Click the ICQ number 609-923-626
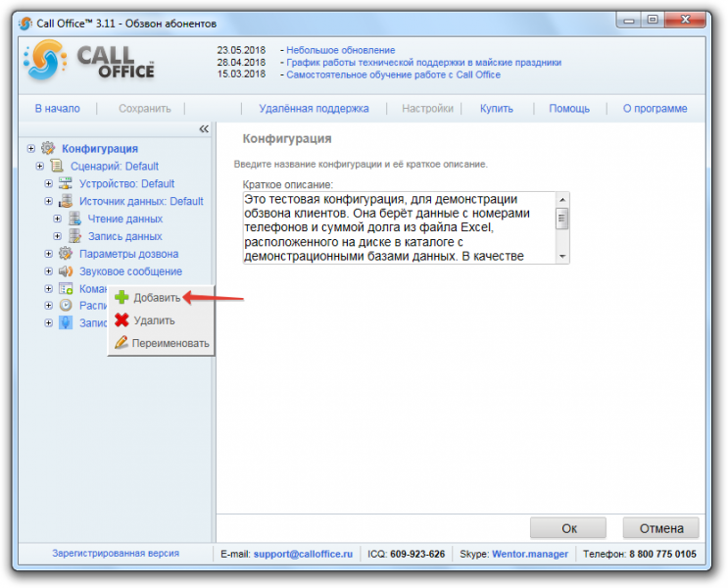 (417, 554)
